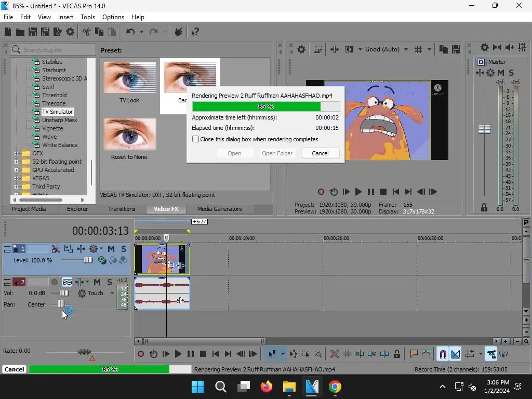Screen dimensions: 532x399
Task: Select Vignette in the plug-in list
Action: 52,128
